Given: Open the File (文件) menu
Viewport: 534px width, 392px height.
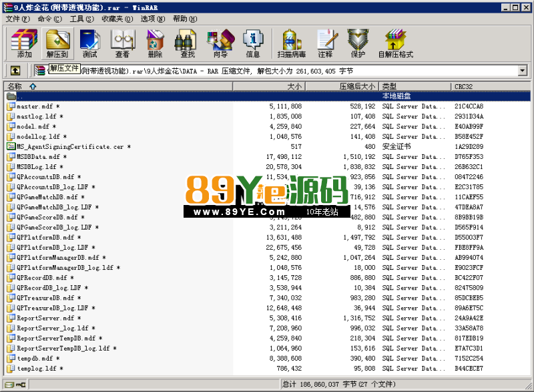Looking at the screenshot, I should (18, 19).
